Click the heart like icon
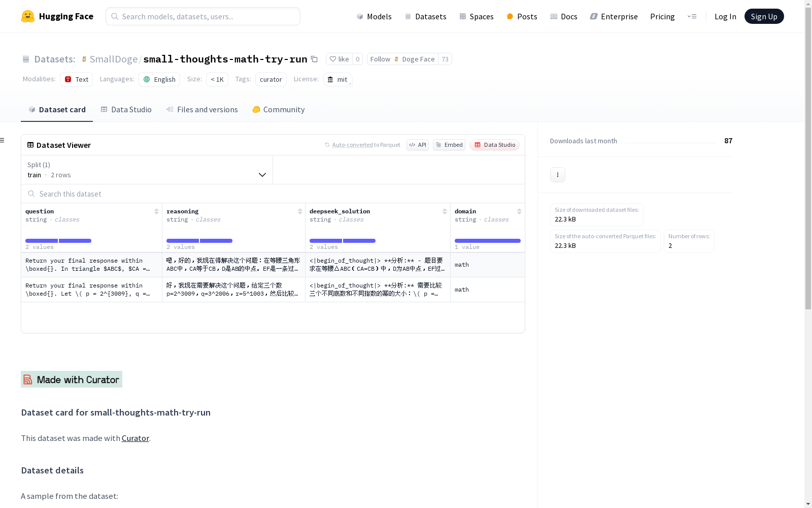This screenshot has width=812, height=508. [x=333, y=59]
